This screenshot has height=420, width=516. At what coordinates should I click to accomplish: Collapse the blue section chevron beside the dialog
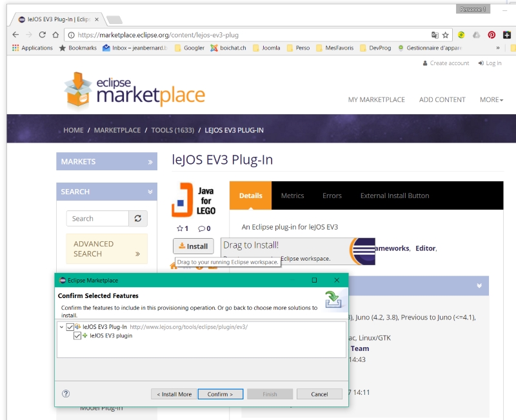[x=479, y=285]
